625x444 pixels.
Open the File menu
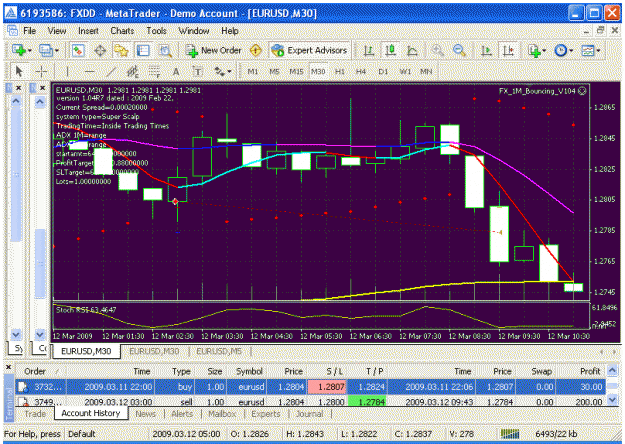[x=29, y=31]
